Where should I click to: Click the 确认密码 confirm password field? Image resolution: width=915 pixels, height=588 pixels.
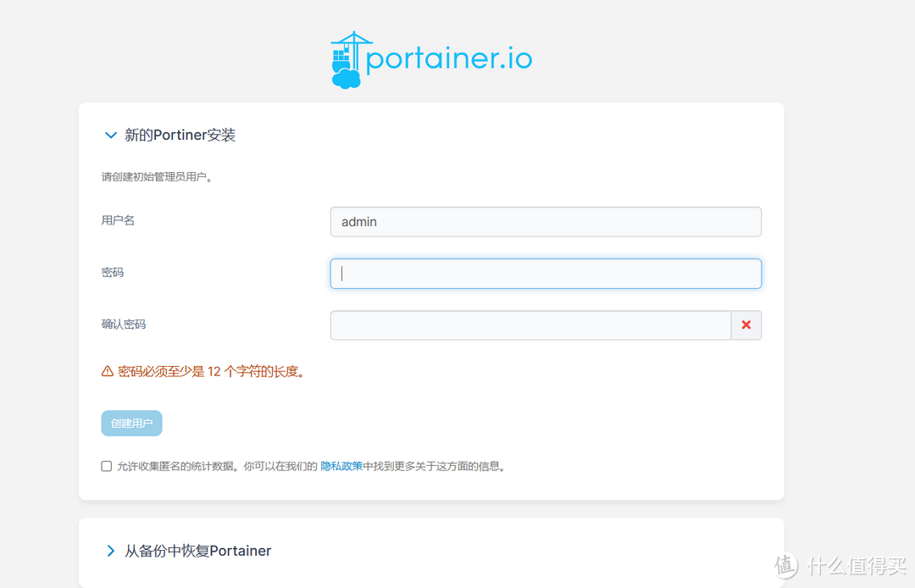[x=530, y=325]
